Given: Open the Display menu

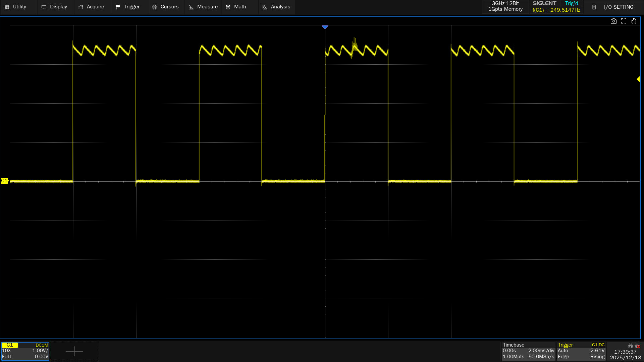Looking at the screenshot, I should pos(54,7).
